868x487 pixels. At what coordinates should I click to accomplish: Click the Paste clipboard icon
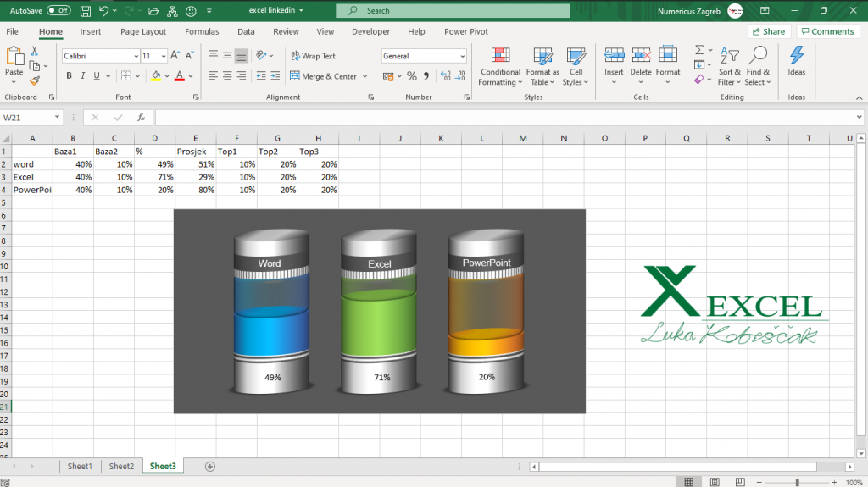[x=14, y=56]
